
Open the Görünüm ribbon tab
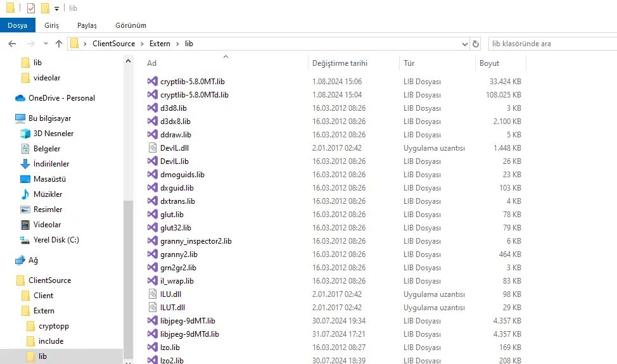pos(130,25)
